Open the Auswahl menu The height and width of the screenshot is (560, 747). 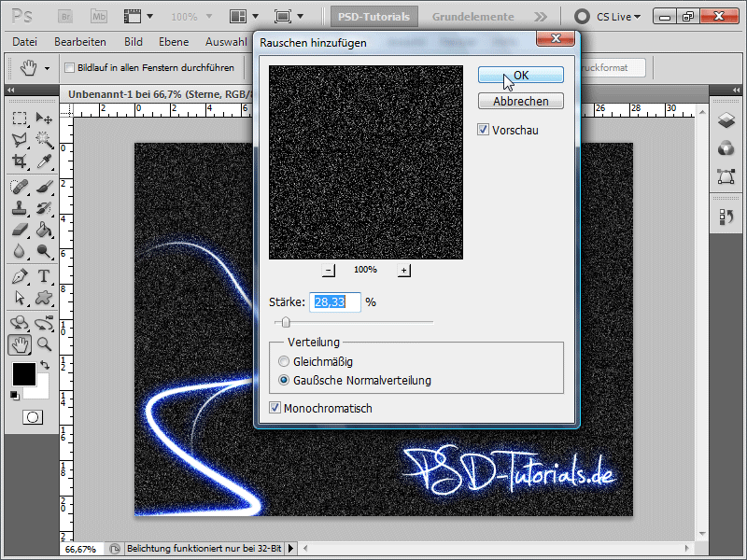[x=226, y=42]
